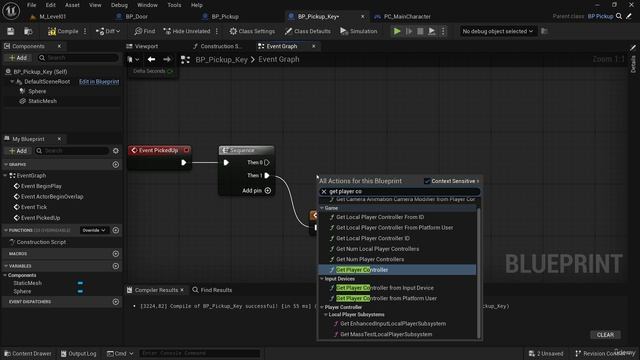Close the BP_Pickup_Key tab
The image size is (640, 360).
coord(362,16)
